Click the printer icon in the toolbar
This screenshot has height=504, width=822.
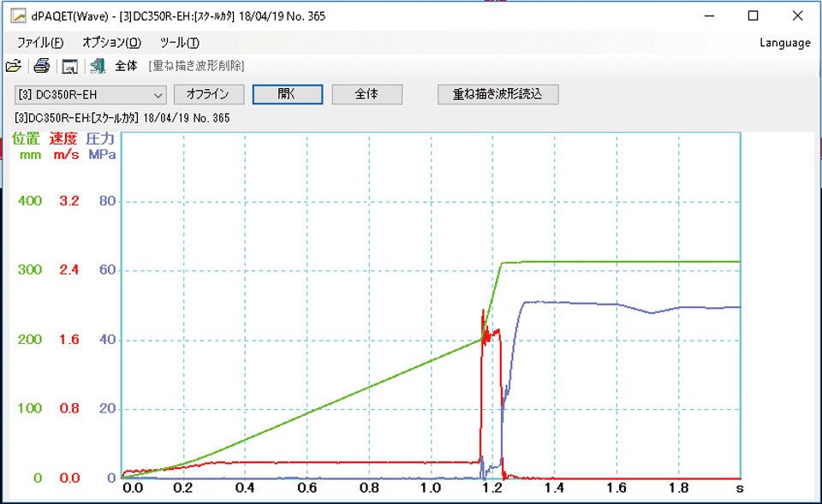point(41,66)
